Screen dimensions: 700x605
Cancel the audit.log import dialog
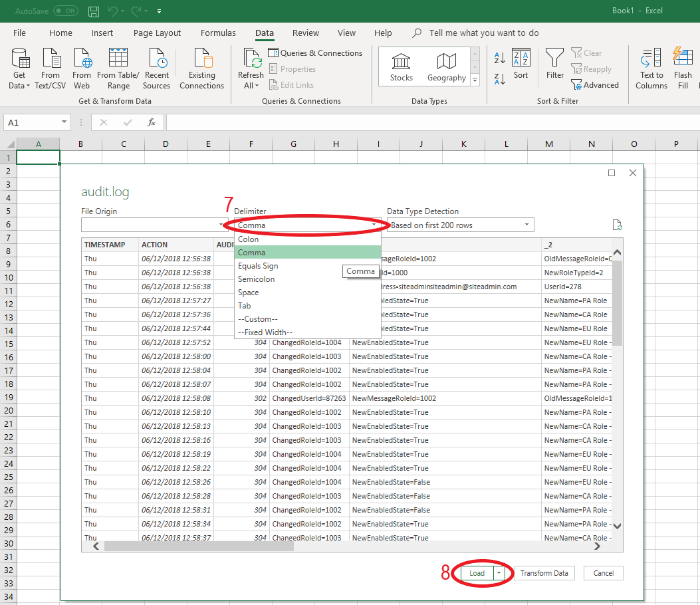point(603,573)
